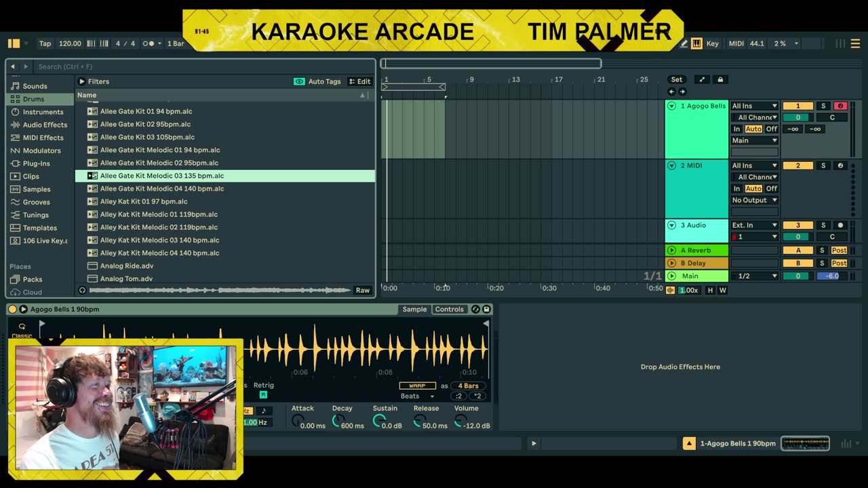868x488 pixels.
Task: Click the browser search field
Action: tap(203, 66)
